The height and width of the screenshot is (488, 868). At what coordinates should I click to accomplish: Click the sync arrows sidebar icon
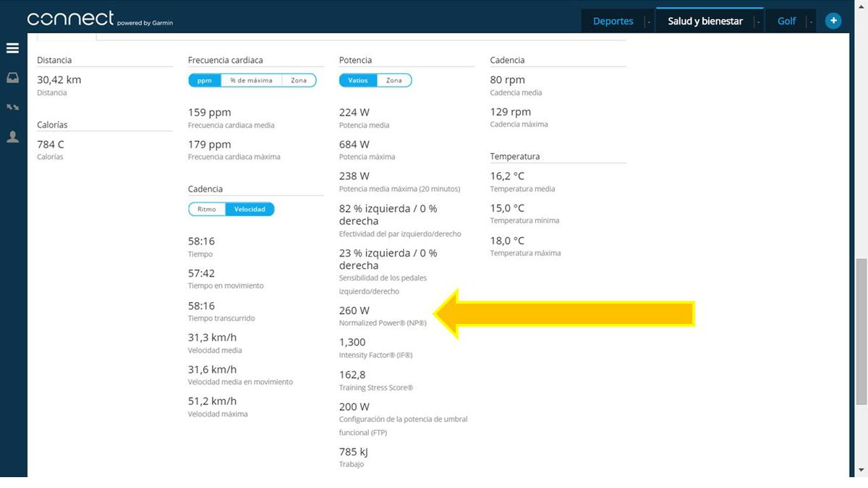click(x=12, y=107)
